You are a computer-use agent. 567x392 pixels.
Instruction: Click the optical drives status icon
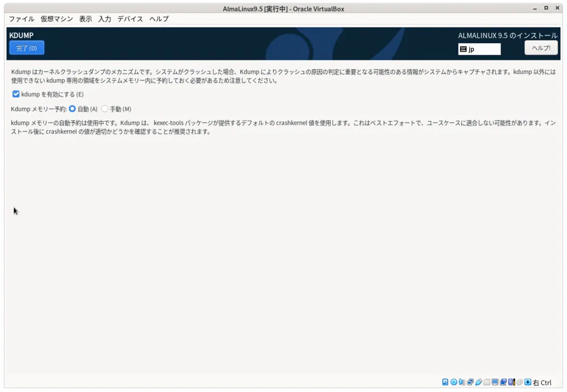454,382
